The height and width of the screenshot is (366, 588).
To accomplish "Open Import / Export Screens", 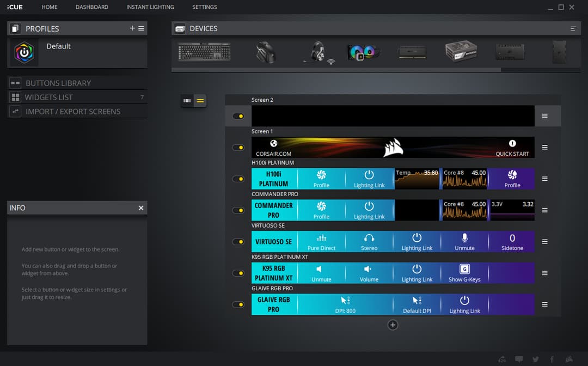I will pyautogui.click(x=73, y=111).
